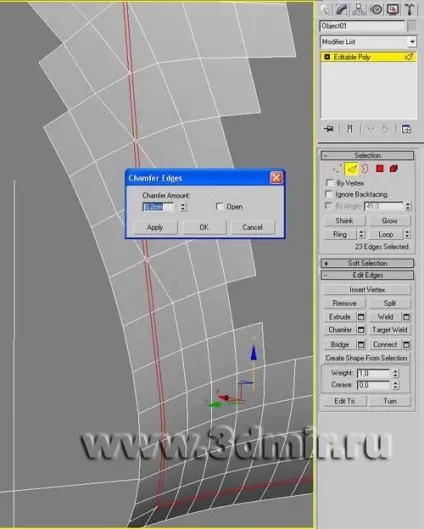Click the Object01 name field
The height and width of the screenshot is (529, 424).
tap(362, 26)
